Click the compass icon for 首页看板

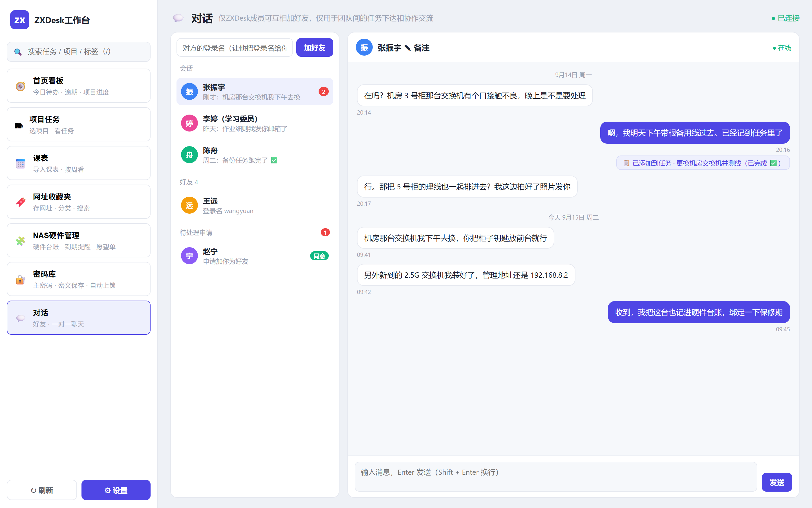[21, 86]
